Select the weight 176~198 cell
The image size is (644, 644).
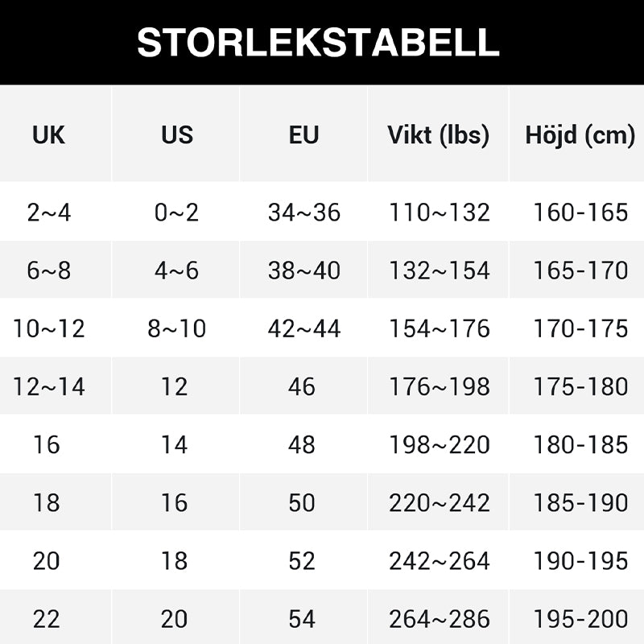pos(439,386)
